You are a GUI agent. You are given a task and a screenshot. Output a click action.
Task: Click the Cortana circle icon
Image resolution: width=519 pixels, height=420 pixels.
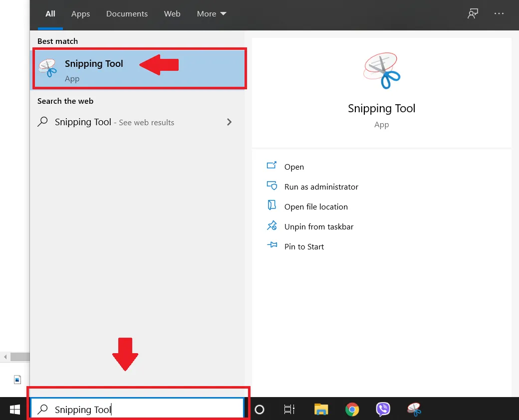click(x=259, y=409)
